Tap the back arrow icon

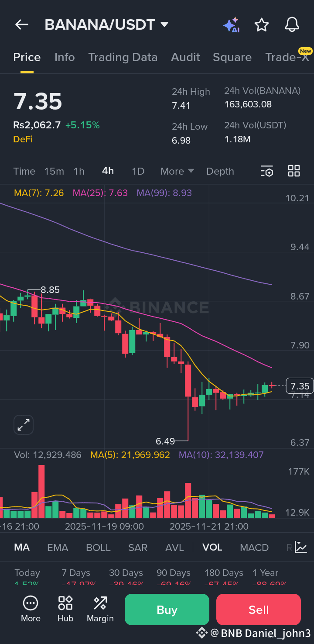point(21,24)
